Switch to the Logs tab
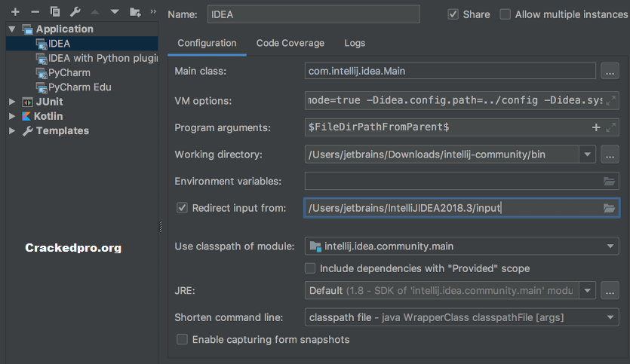630x364 pixels. click(x=355, y=44)
